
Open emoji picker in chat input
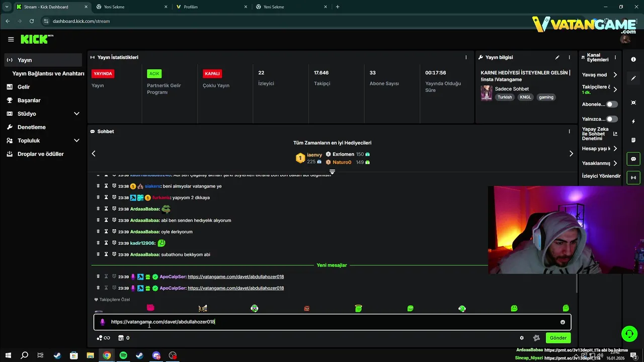[562, 322]
